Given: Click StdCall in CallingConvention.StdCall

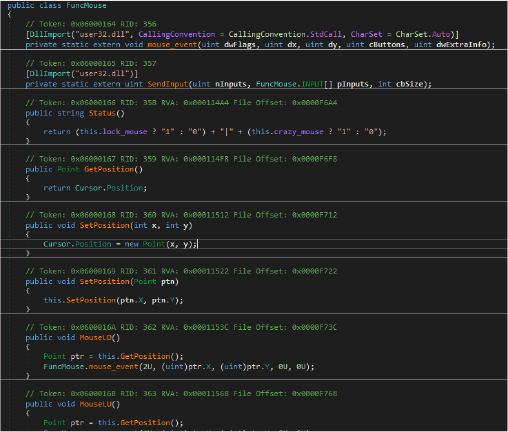Looking at the screenshot, I should pyautogui.click(x=326, y=34).
